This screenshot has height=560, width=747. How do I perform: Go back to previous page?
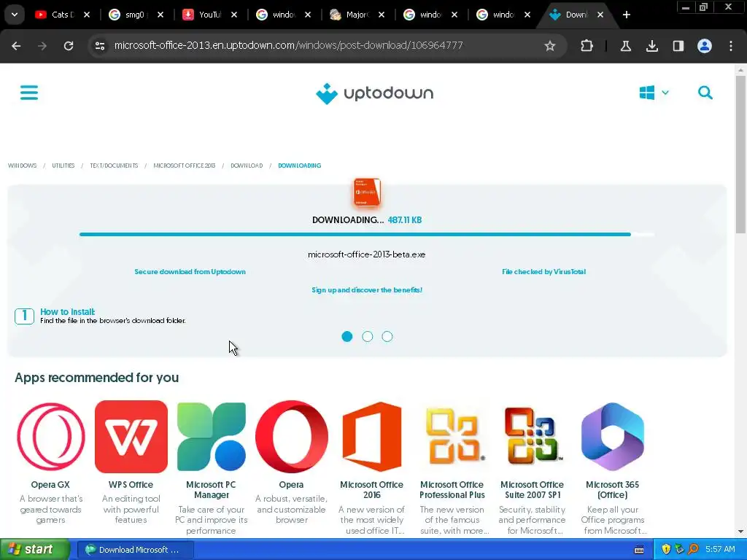click(x=16, y=46)
